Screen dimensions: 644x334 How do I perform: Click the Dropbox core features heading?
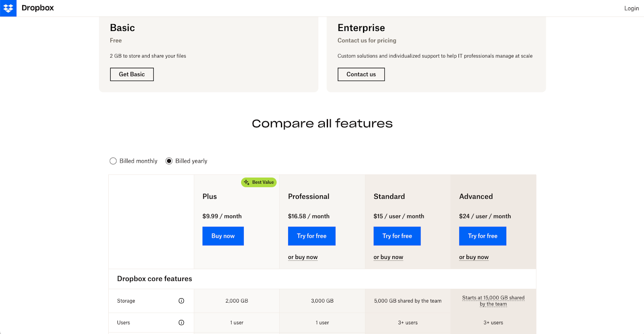pos(155,279)
